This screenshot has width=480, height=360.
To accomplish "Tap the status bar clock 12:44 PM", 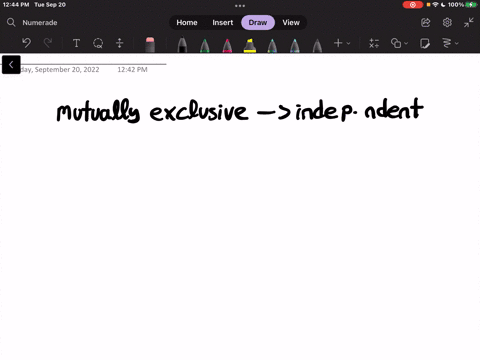I will (x=16, y=5).
